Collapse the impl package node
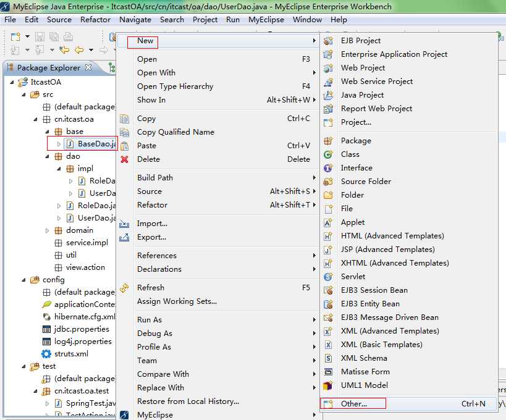 click(59, 169)
